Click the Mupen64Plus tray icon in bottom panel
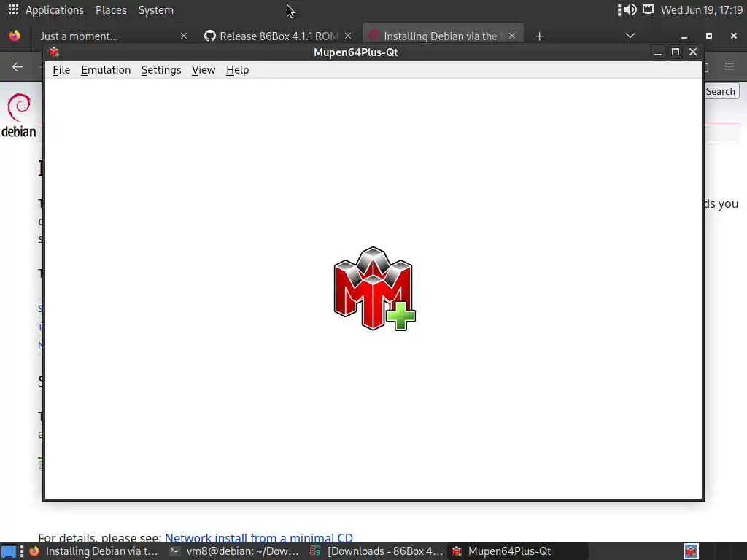This screenshot has height=560, width=747. (692, 551)
